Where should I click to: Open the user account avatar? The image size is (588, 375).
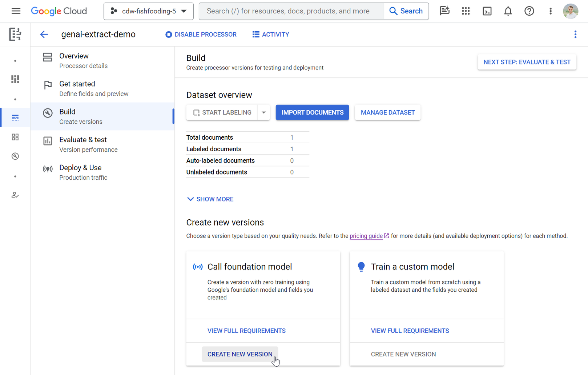[571, 11]
